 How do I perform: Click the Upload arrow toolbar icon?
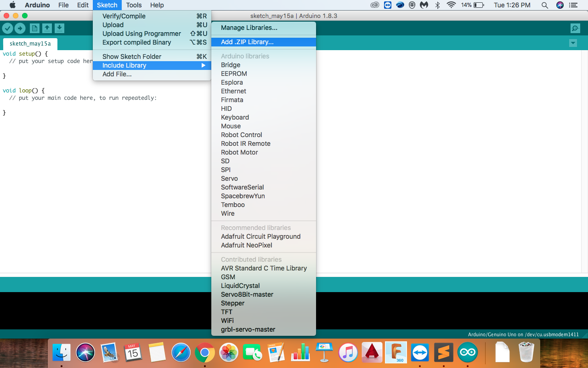[20, 29]
